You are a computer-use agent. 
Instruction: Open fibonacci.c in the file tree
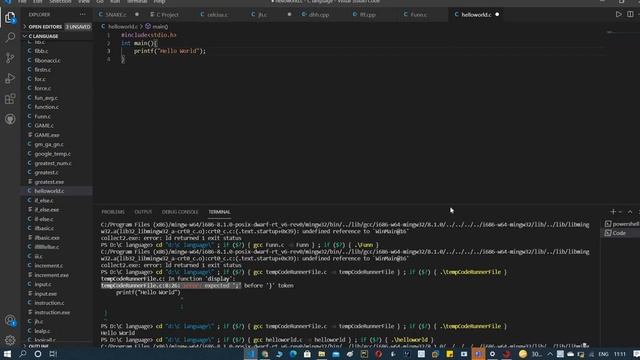[x=47, y=60]
